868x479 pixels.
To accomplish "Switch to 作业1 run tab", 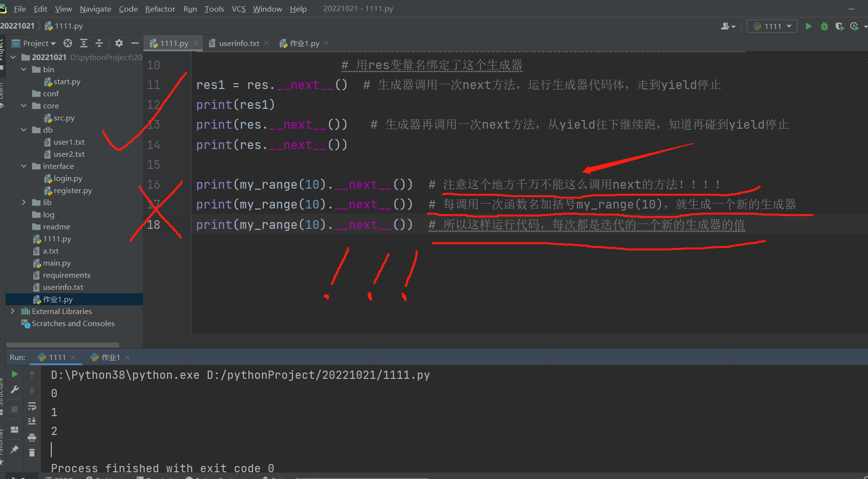I will (x=110, y=357).
